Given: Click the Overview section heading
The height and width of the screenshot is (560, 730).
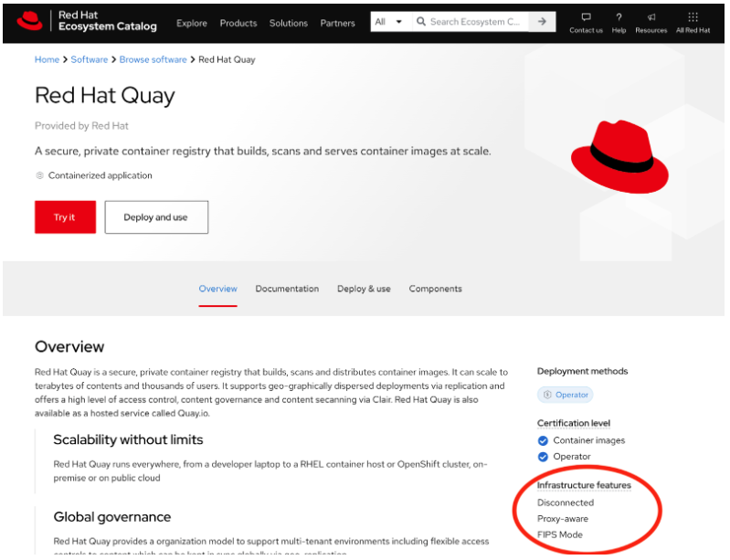Looking at the screenshot, I should point(69,347).
